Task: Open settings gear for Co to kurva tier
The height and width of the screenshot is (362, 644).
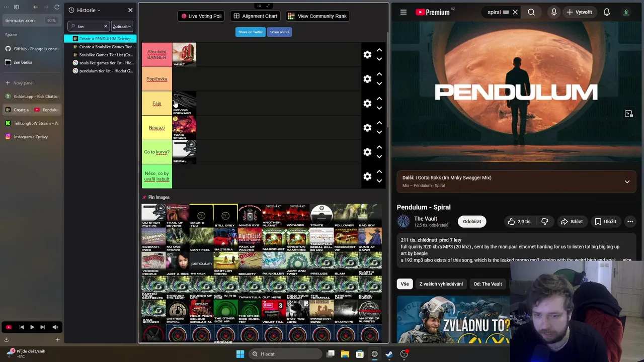Action: (x=367, y=152)
